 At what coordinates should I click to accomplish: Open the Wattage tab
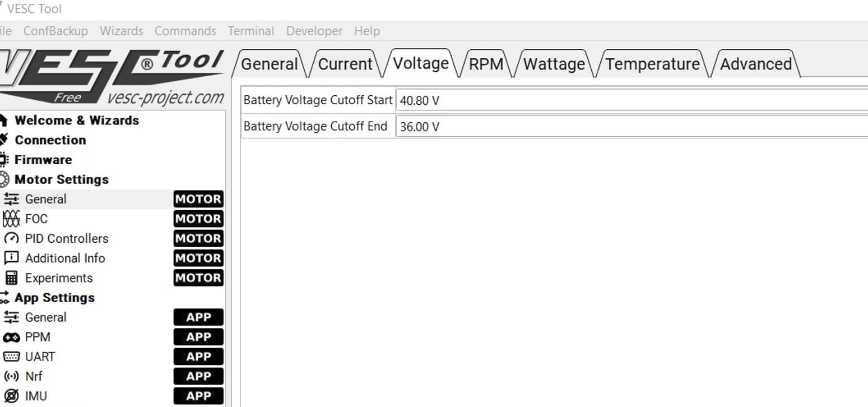(554, 64)
